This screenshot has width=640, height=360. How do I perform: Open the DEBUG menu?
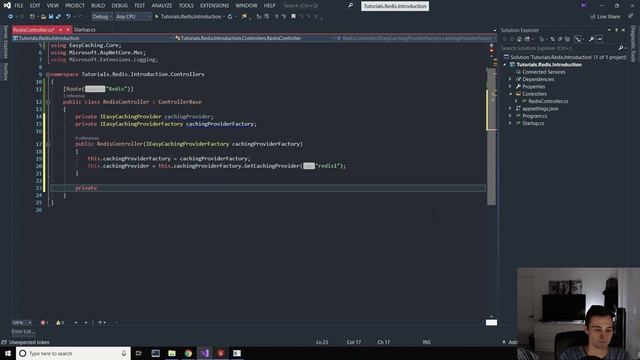point(120,6)
